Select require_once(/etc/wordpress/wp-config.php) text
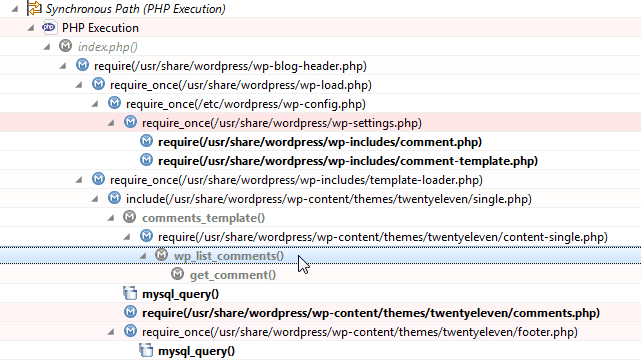The height and width of the screenshot is (361, 641). click(246, 104)
